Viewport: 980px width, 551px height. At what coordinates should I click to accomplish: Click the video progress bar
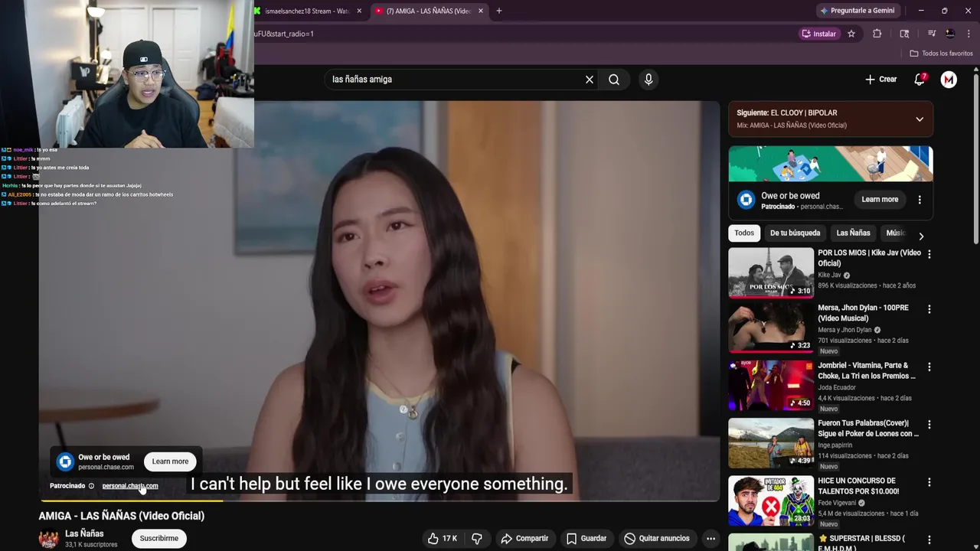[x=379, y=500]
